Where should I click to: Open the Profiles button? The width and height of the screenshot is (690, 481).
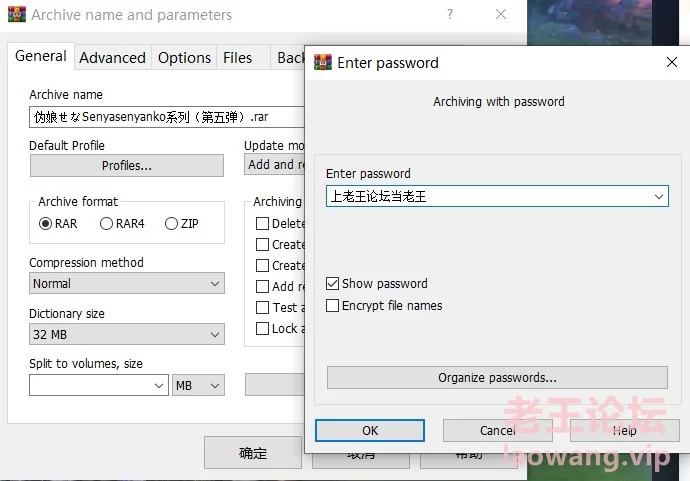127,165
